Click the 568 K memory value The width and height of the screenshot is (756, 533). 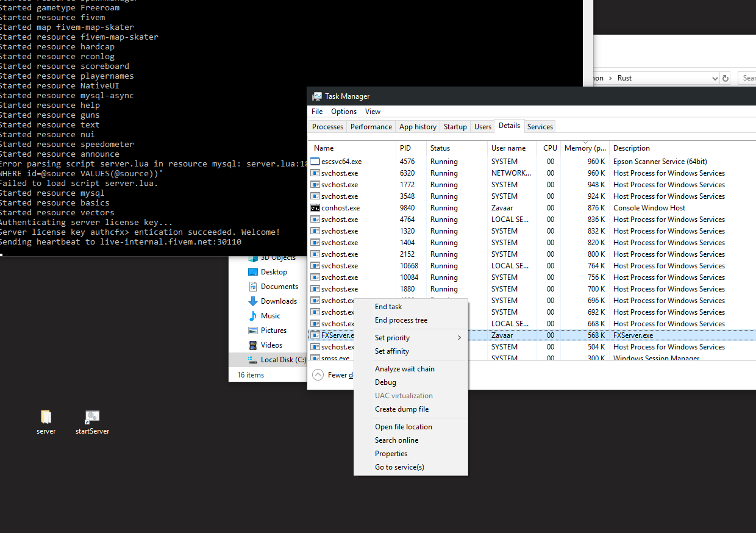coord(596,335)
